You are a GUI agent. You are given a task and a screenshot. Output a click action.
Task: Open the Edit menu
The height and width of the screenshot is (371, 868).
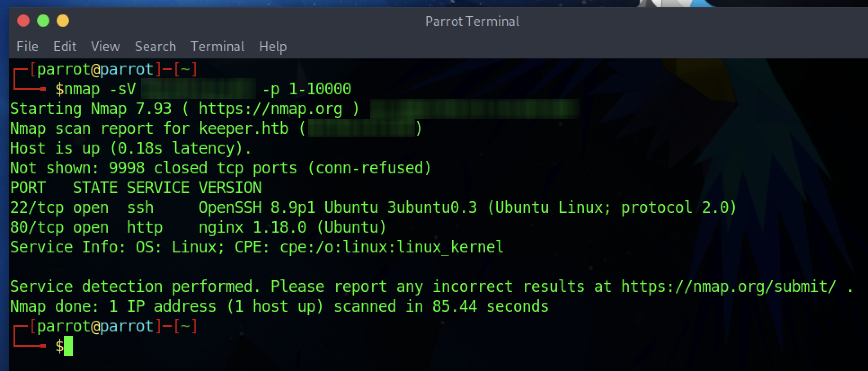tap(65, 47)
